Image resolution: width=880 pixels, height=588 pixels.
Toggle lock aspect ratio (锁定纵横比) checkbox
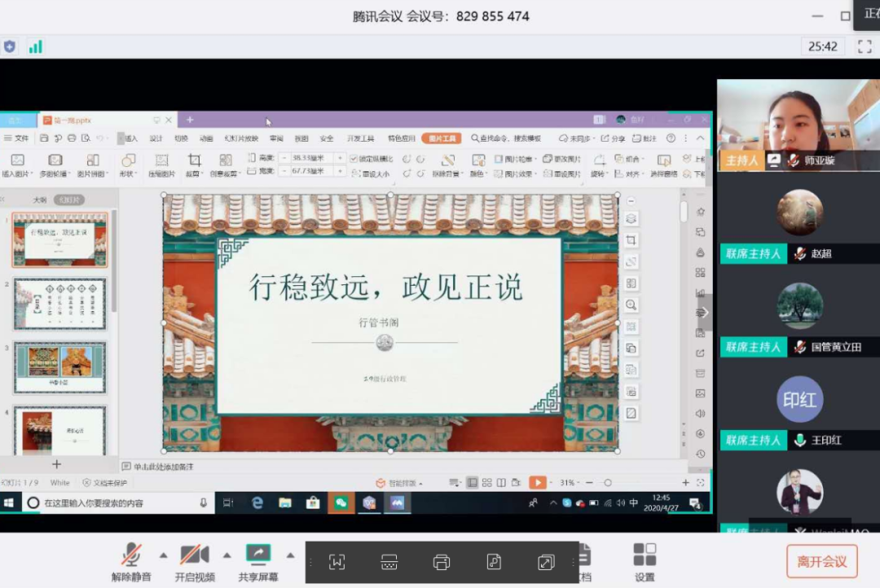pos(354,159)
